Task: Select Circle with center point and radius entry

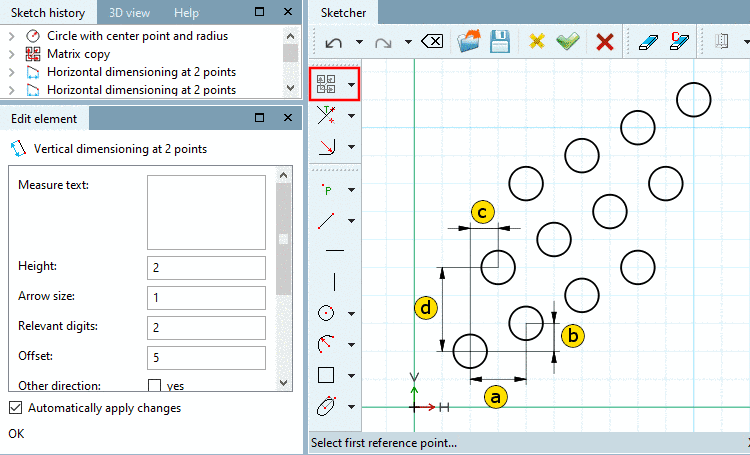Action: [x=137, y=36]
